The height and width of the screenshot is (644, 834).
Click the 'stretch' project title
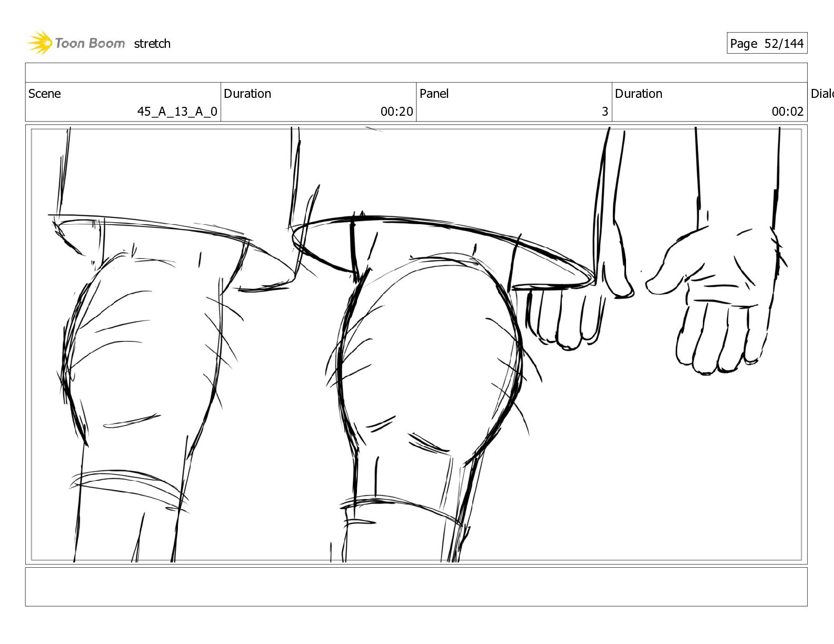pos(152,44)
